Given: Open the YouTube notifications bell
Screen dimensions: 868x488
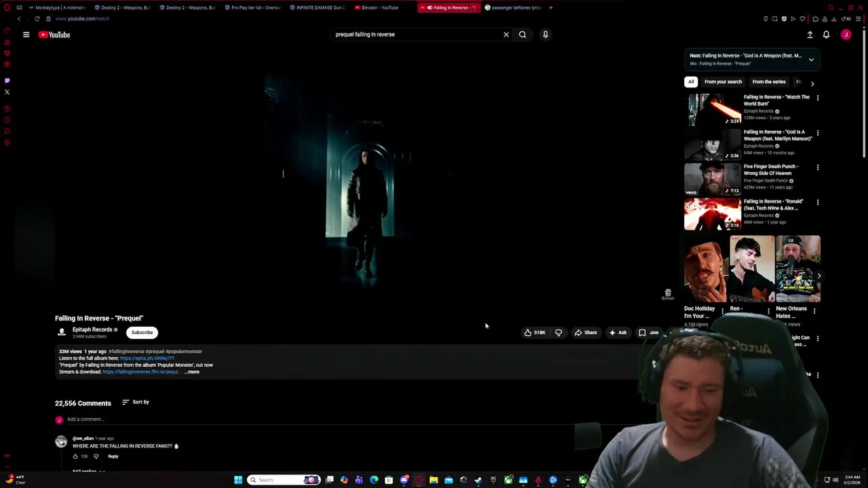Looking at the screenshot, I should pos(826,35).
